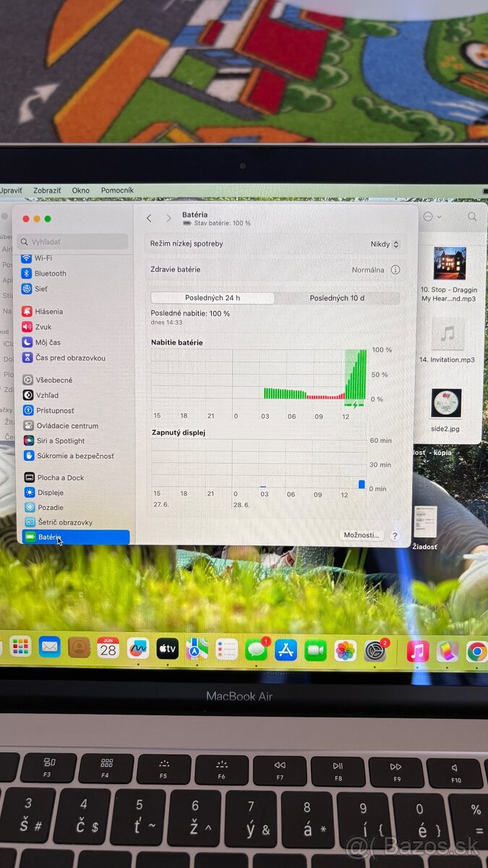Image resolution: width=488 pixels, height=868 pixels.
Task: Select Batéria in the sidebar
Action: pyautogui.click(x=75, y=537)
